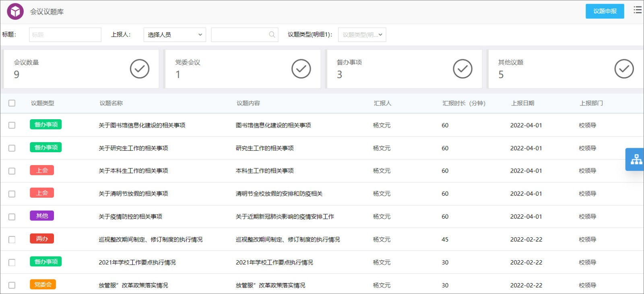The width and height of the screenshot is (644, 294).
Task: Click check circle on 党委会议 card
Action: point(301,69)
